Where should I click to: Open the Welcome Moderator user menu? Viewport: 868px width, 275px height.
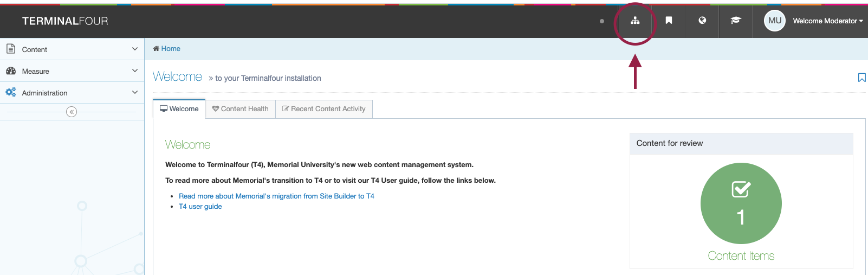coord(828,21)
